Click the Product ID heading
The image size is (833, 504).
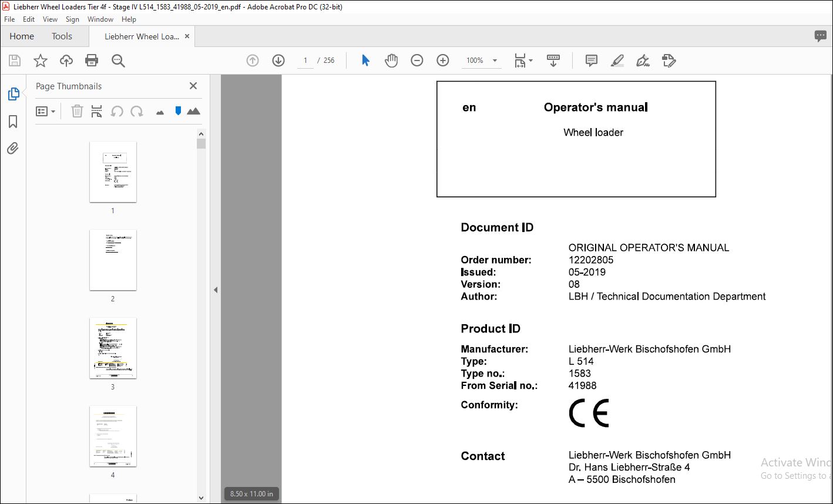(491, 328)
